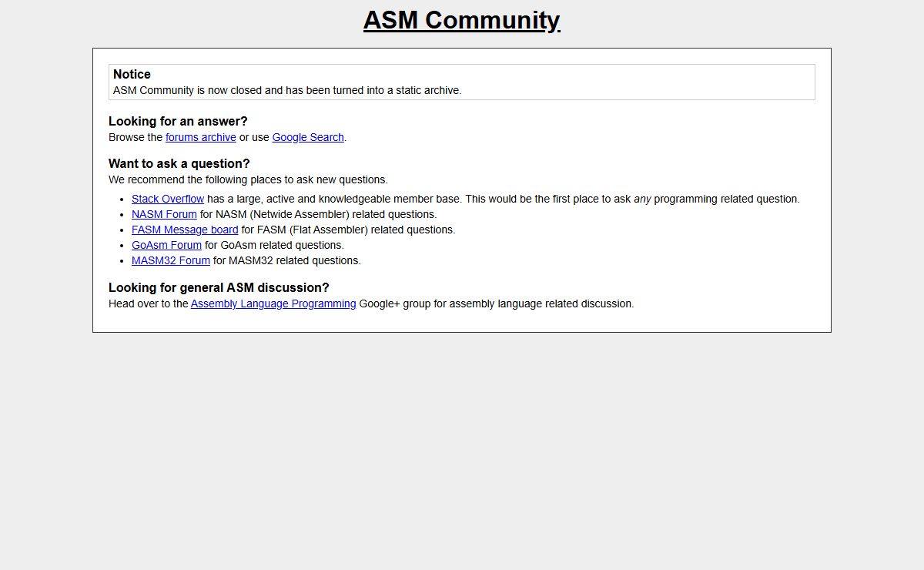This screenshot has width=924, height=570.
Task: Open the ASM Community title link
Action: 462,20
